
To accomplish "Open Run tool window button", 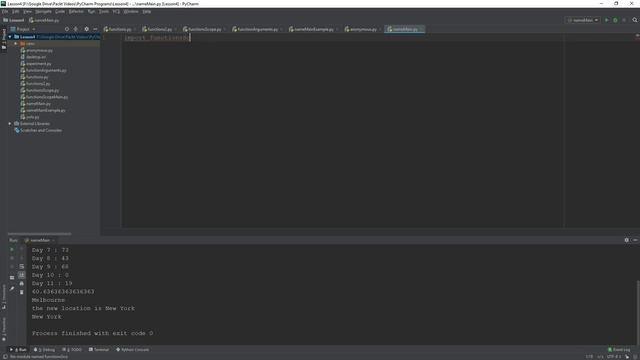I will pyautogui.click(x=18, y=350).
